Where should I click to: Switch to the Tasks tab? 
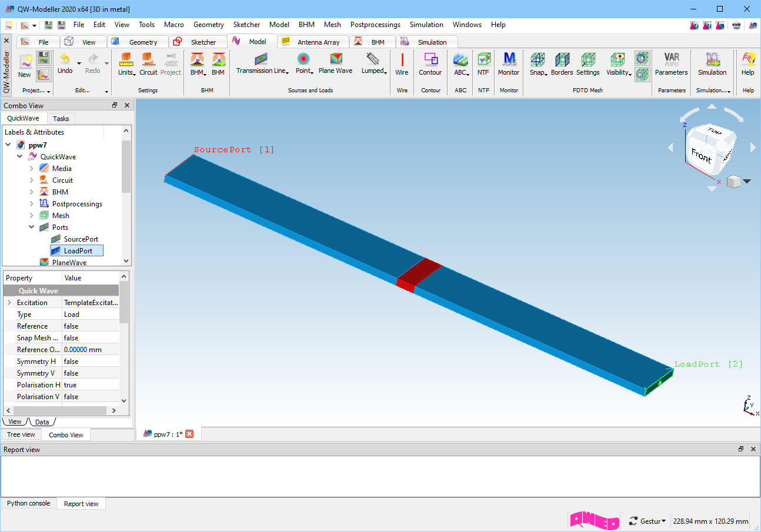(61, 119)
